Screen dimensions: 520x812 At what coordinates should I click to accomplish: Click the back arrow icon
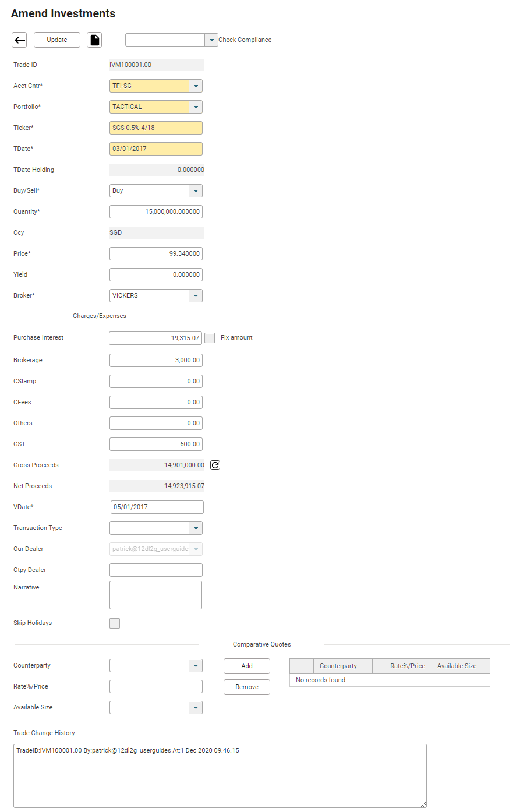(x=19, y=40)
